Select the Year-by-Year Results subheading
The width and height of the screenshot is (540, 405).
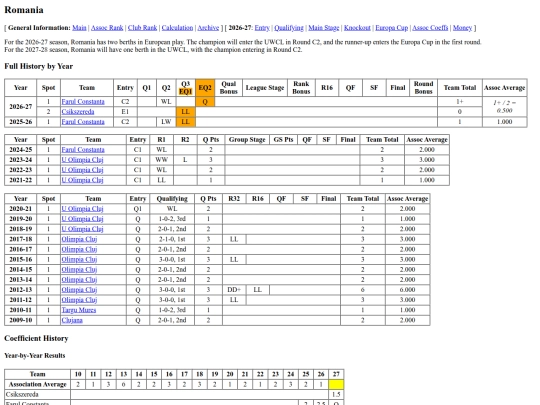[35, 355]
